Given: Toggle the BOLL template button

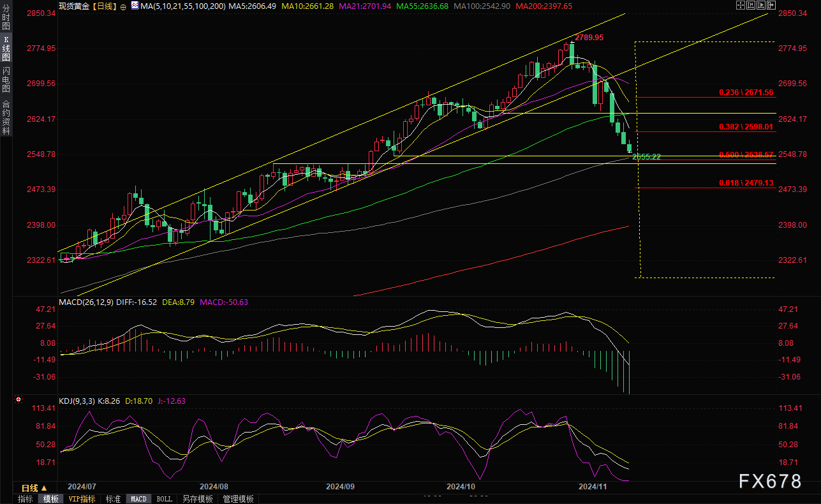Looking at the screenshot, I should coord(164,499).
